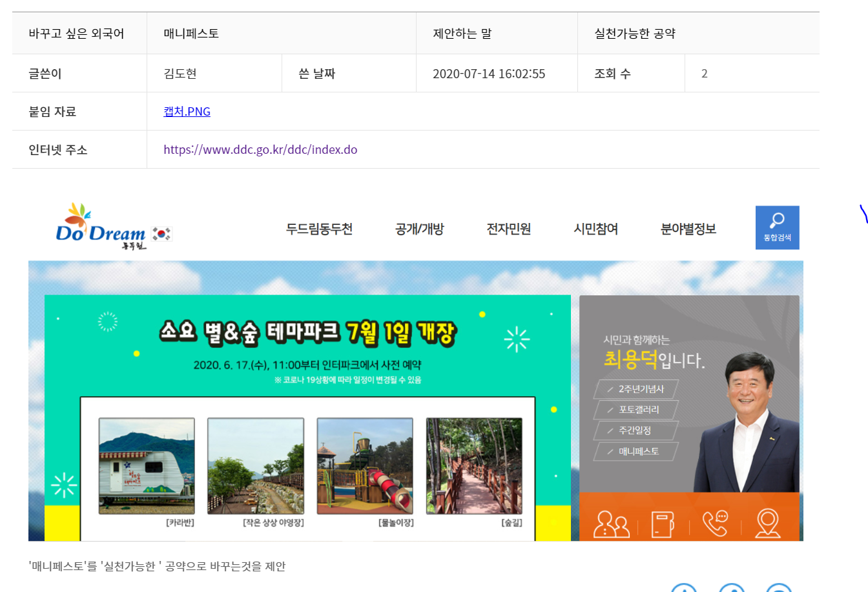This screenshot has height=592, width=868.
Task: Select the 물놀이장 playground thumbnail
Action: [x=365, y=466]
